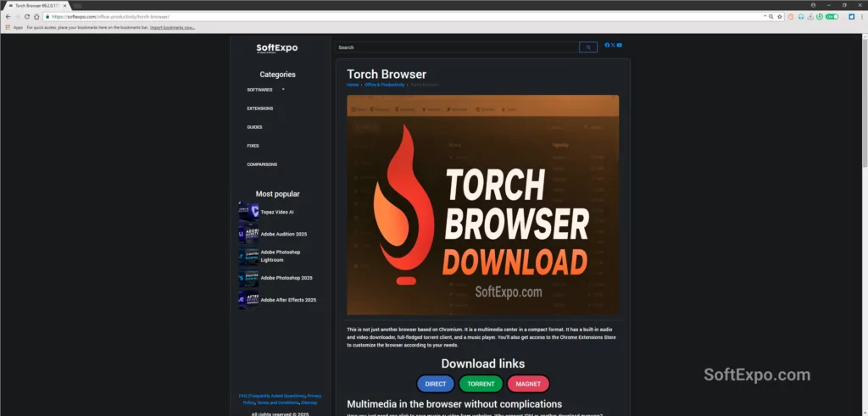Toggle the green ON switch in toolbar

pyautogui.click(x=832, y=16)
